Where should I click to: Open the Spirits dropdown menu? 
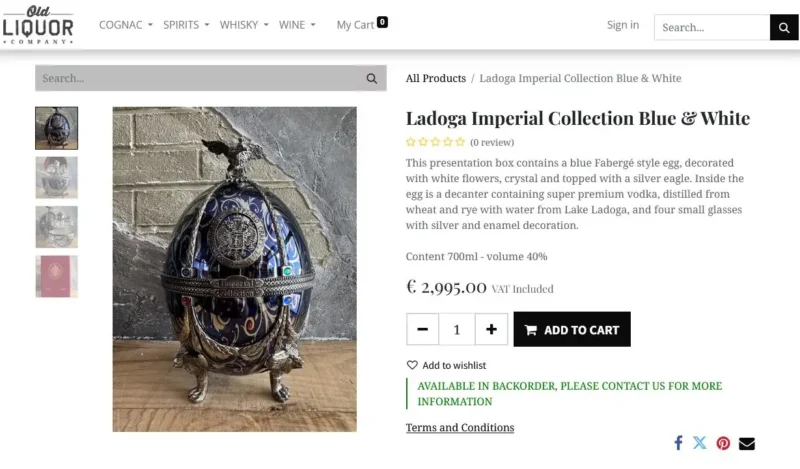pyautogui.click(x=186, y=25)
